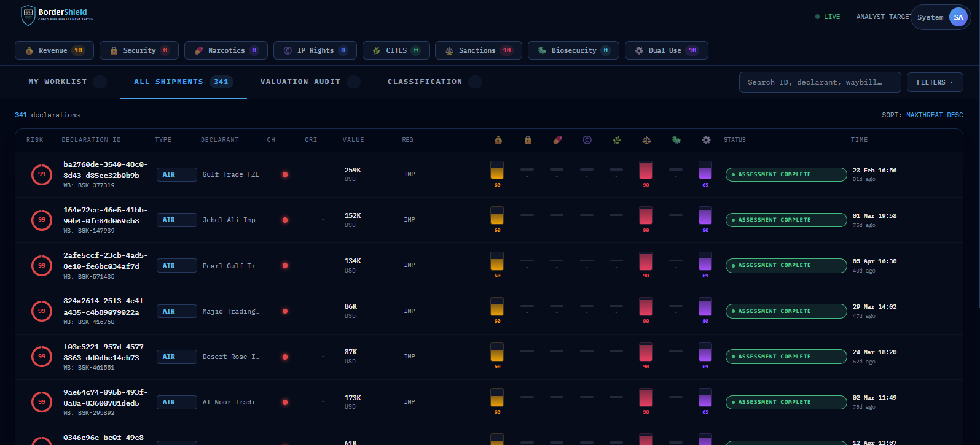The image size is (980, 445).
Task: Change the MAXTHREAT DESC sort order
Action: (935, 115)
